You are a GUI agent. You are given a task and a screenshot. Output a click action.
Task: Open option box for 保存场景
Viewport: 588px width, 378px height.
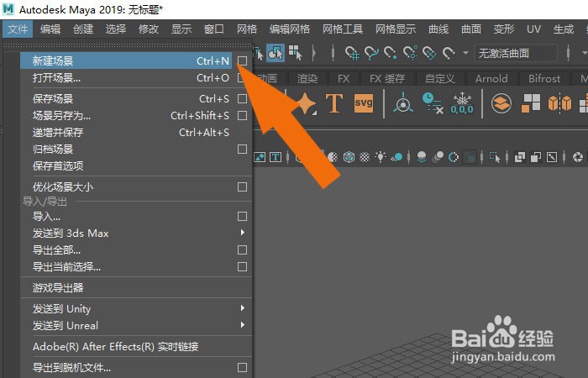point(242,98)
